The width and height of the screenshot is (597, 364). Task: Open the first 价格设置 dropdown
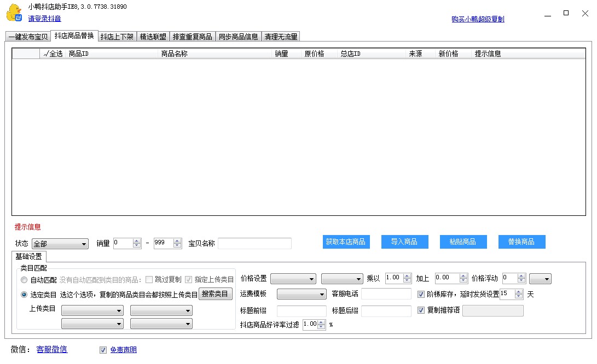(x=293, y=279)
